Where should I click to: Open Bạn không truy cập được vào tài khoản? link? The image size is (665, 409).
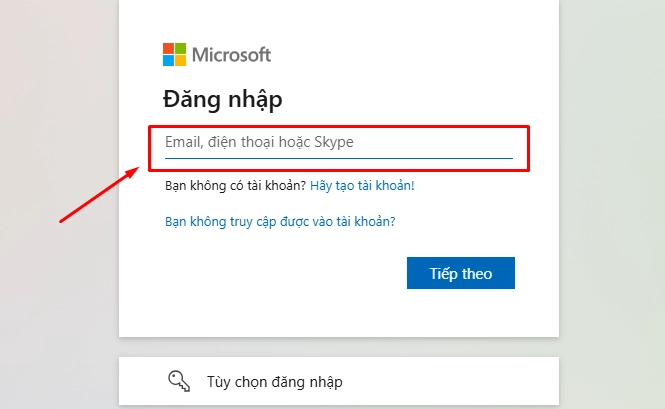[280, 221]
